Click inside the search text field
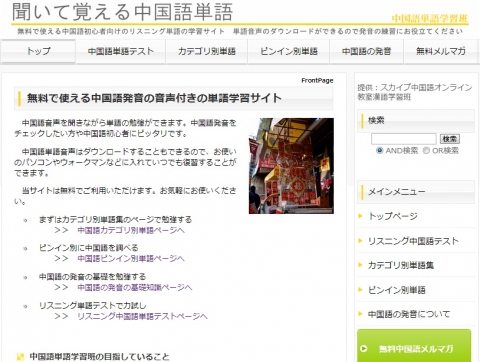This screenshot has width=480, height=362. click(x=404, y=139)
